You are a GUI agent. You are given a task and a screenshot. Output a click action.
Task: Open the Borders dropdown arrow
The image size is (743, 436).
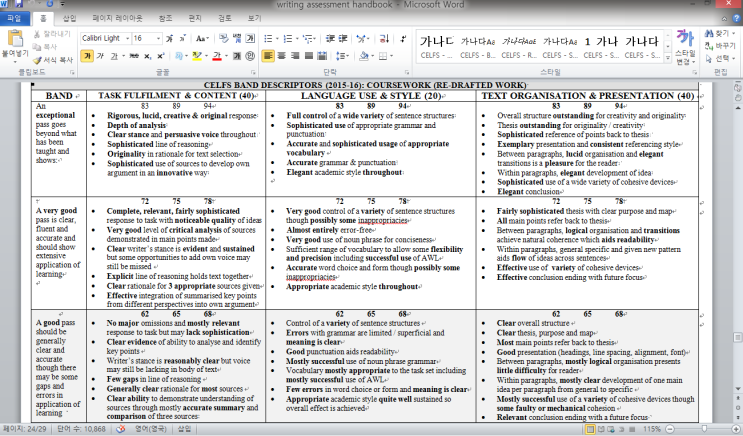coord(392,56)
